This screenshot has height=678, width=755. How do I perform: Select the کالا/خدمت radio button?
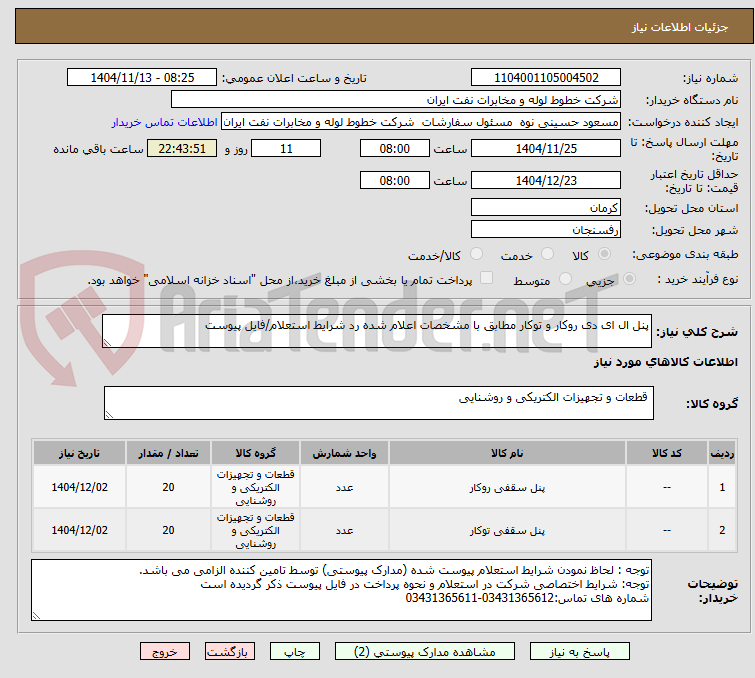pyautogui.click(x=476, y=254)
